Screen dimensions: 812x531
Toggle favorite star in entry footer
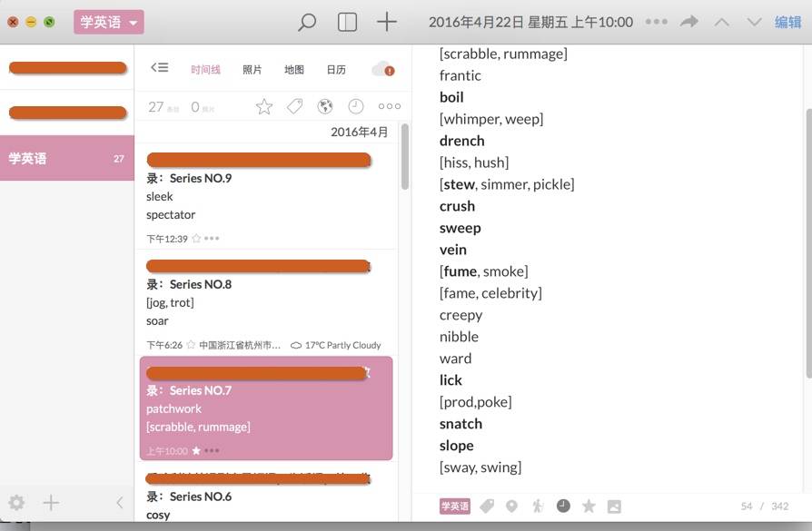pos(589,506)
